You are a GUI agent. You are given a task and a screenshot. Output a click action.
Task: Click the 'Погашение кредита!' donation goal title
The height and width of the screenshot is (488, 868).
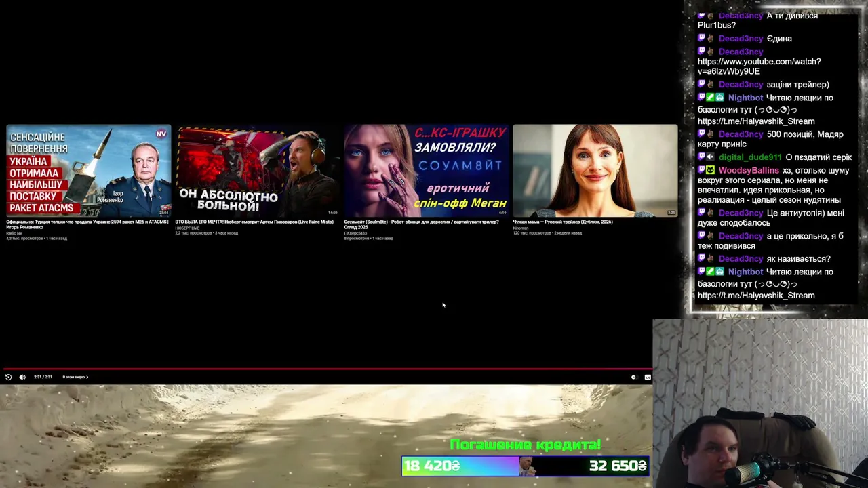(526, 445)
